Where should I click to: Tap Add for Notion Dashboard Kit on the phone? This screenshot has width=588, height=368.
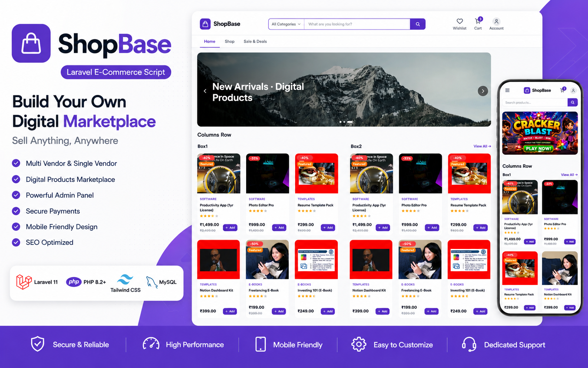[x=570, y=308]
